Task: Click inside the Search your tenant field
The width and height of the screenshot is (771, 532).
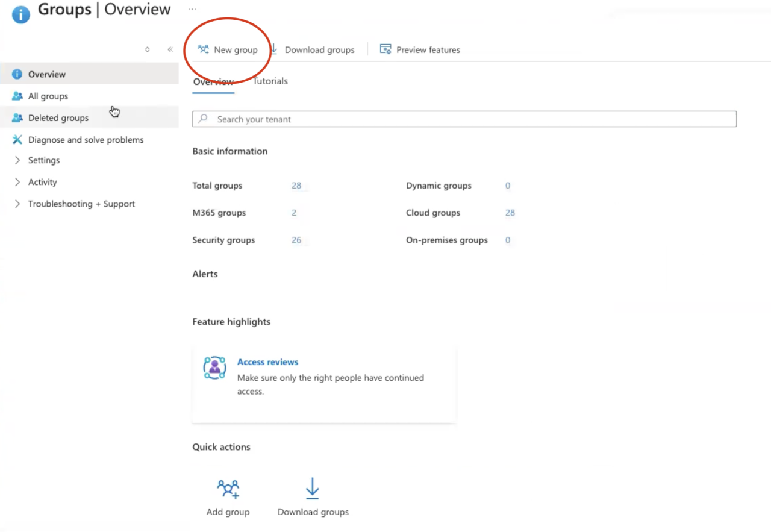Action: (422, 119)
